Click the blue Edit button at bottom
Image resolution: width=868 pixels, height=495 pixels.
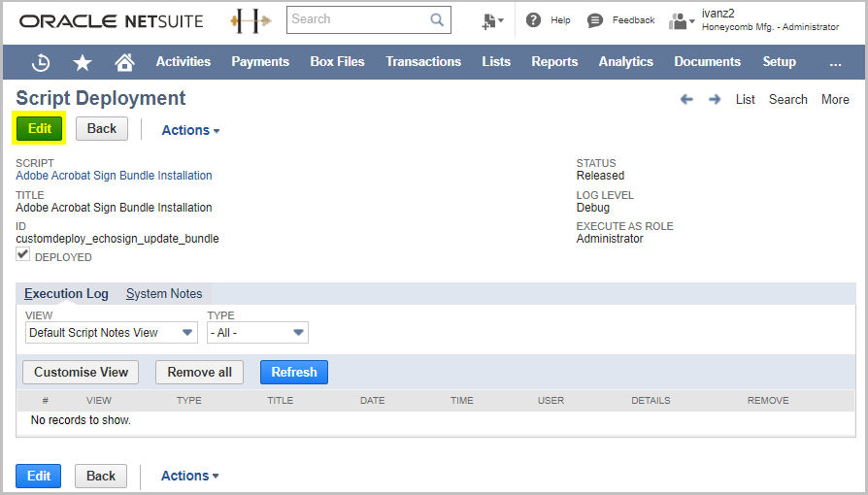[x=39, y=476]
